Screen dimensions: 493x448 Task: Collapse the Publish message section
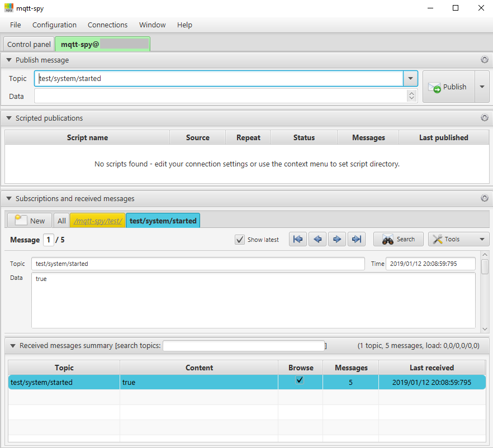[x=9, y=60]
